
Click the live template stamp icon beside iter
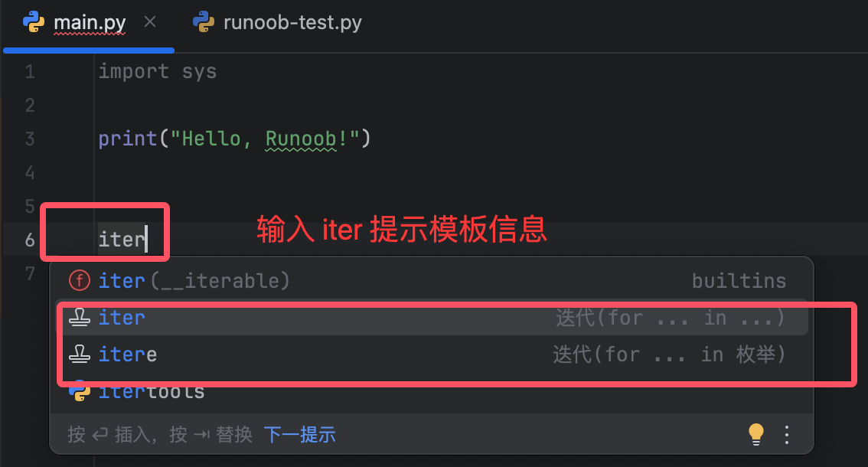pos(79,318)
